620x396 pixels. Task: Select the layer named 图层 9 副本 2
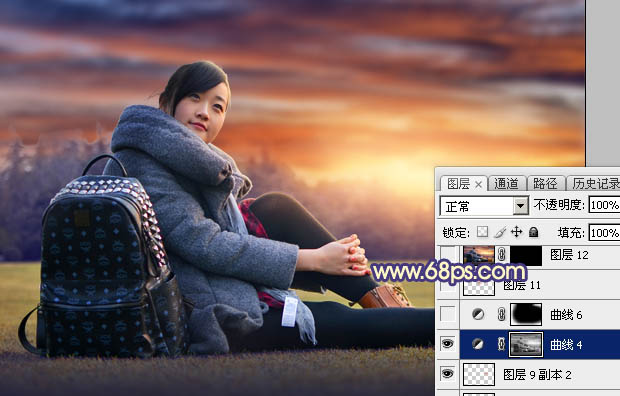[537, 375]
